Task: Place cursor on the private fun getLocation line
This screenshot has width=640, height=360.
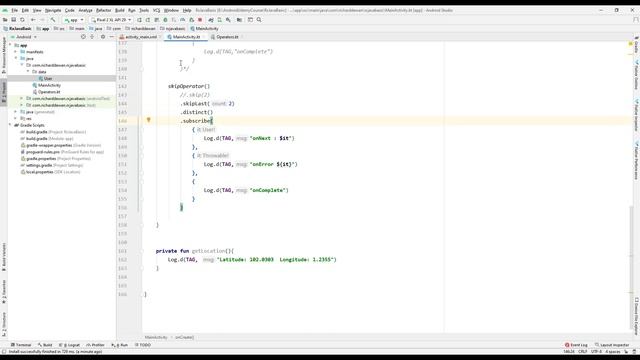Action: pos(195,251)
